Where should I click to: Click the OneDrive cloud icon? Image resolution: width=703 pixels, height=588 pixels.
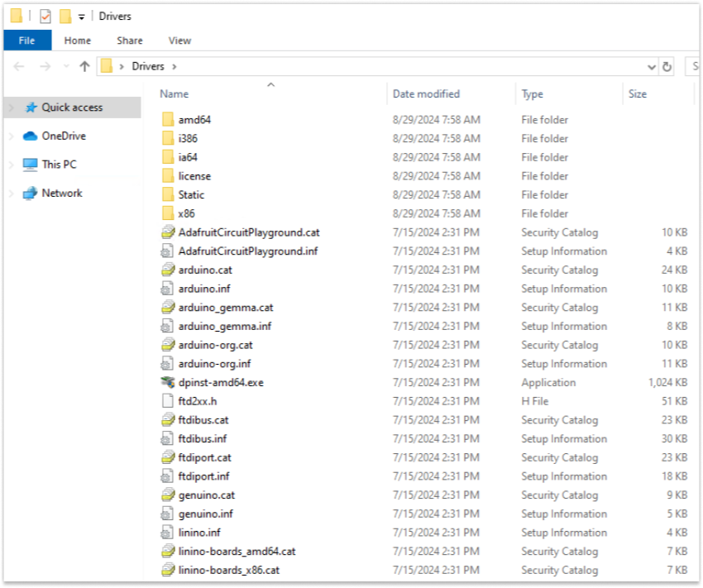(30, 136)
